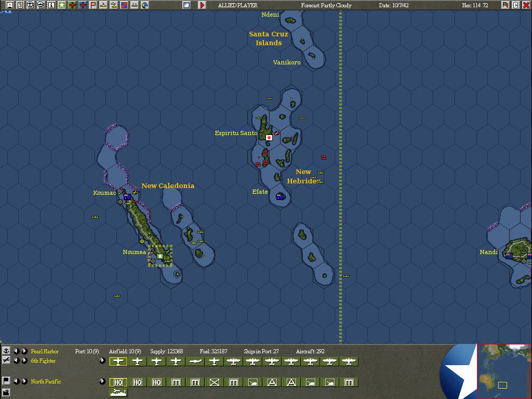The image size is (532, 399).
Task: Click the red plane on blue toolbar icon
Action: pyautogui.click(x=83, y=5)
